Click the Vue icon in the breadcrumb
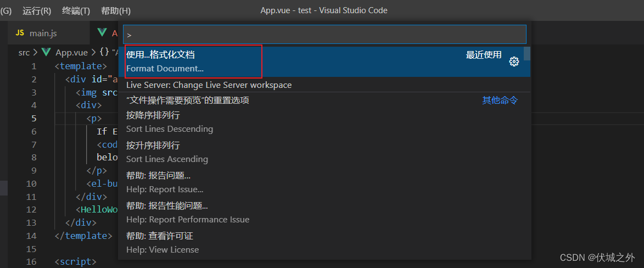 click(46, 53)
